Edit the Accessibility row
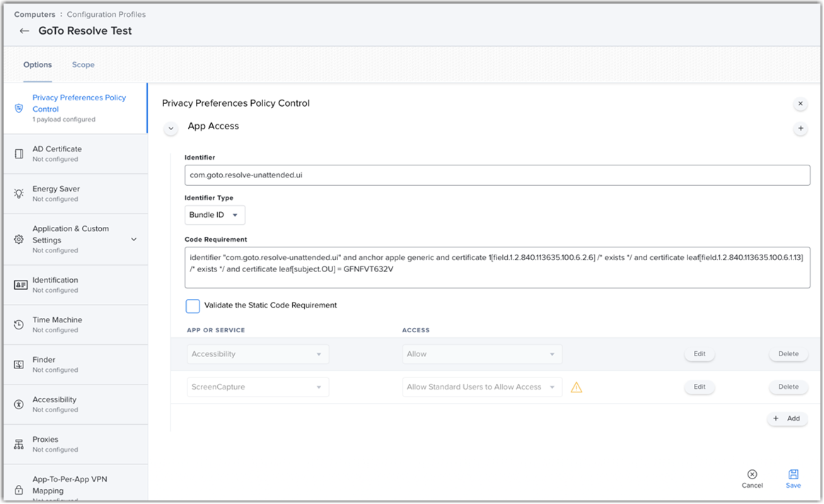Image resolution: width=824 pixels, height=504 pixels. pos(700,354)
